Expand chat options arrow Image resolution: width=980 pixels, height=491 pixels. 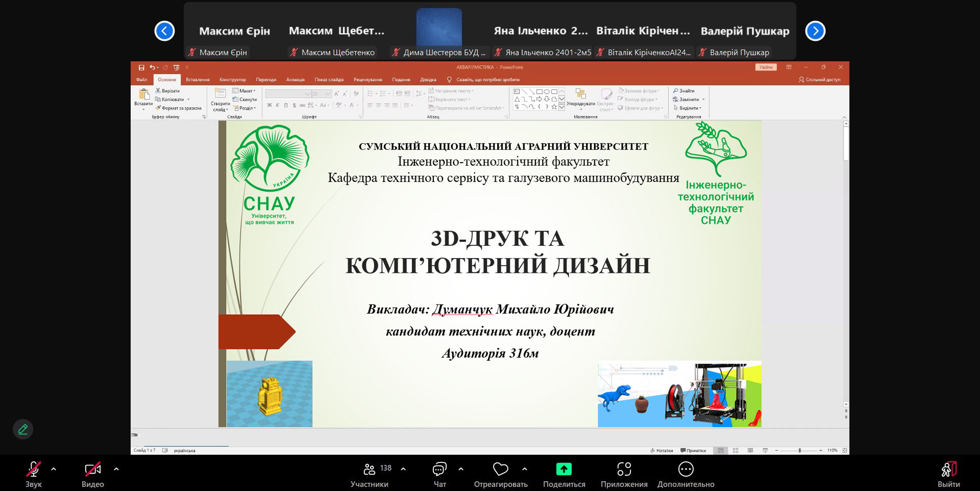point(461,469)
